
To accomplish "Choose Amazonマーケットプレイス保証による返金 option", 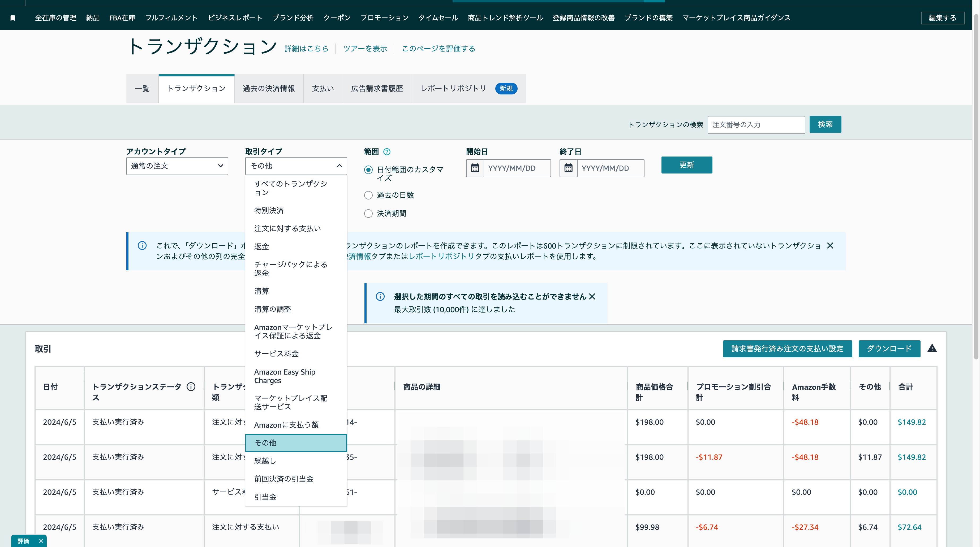I will point(296,332).
